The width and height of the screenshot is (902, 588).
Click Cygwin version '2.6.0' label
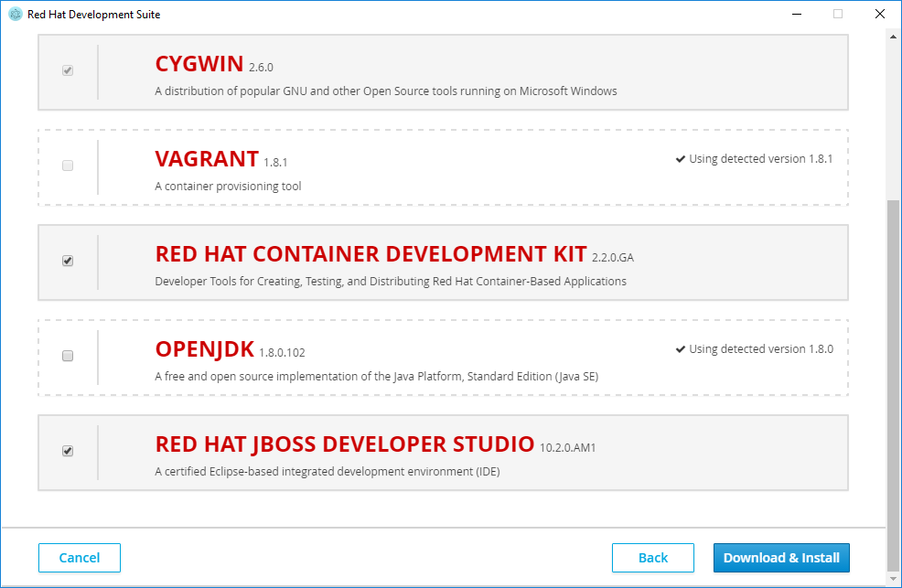tap(261, 68)
